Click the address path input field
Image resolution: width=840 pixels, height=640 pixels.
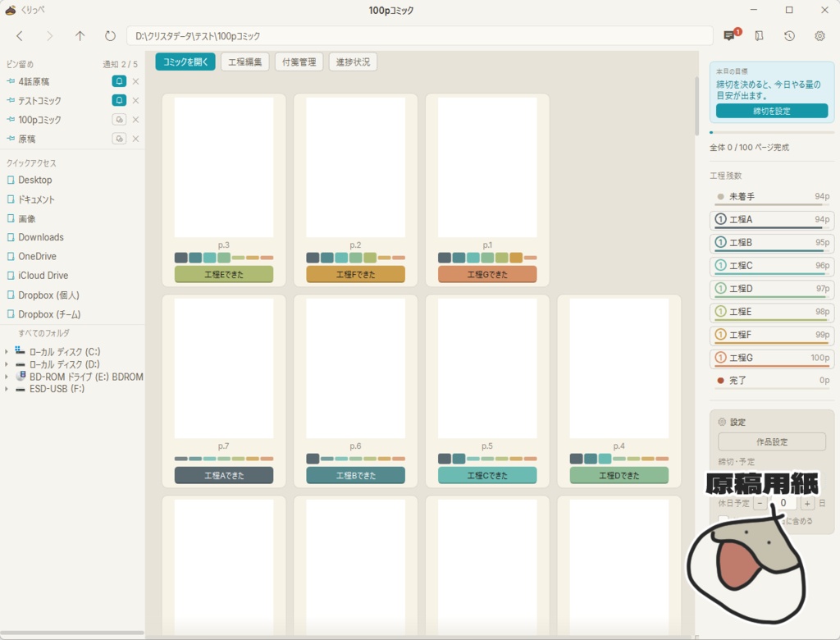(x=419, y=36)
